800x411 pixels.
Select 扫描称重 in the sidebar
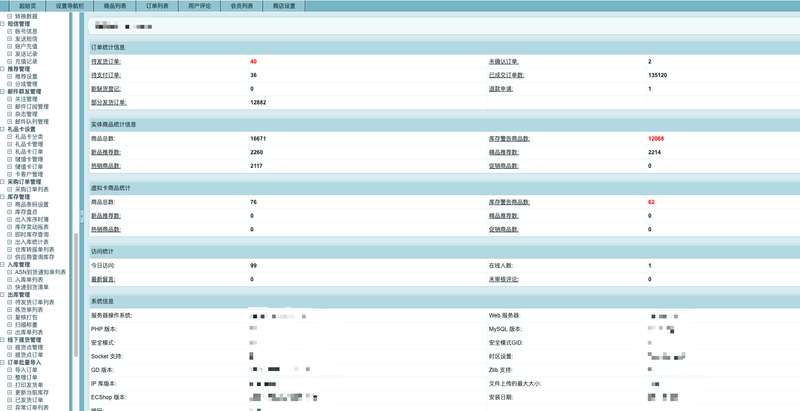pyautogui.click(x=27, y=325)
